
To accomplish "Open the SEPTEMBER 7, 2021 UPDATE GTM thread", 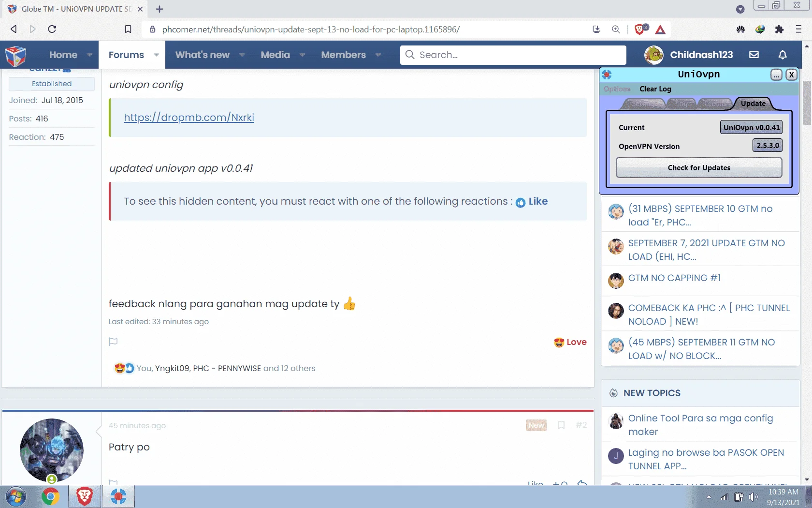I will click(707, 250).
